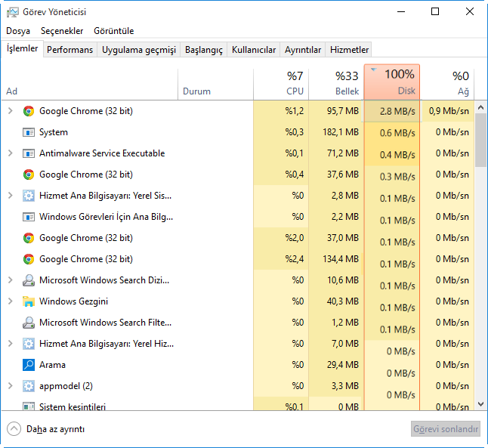
Task: Click the scrollbar up arrow
Action: [x=481, y=108]
